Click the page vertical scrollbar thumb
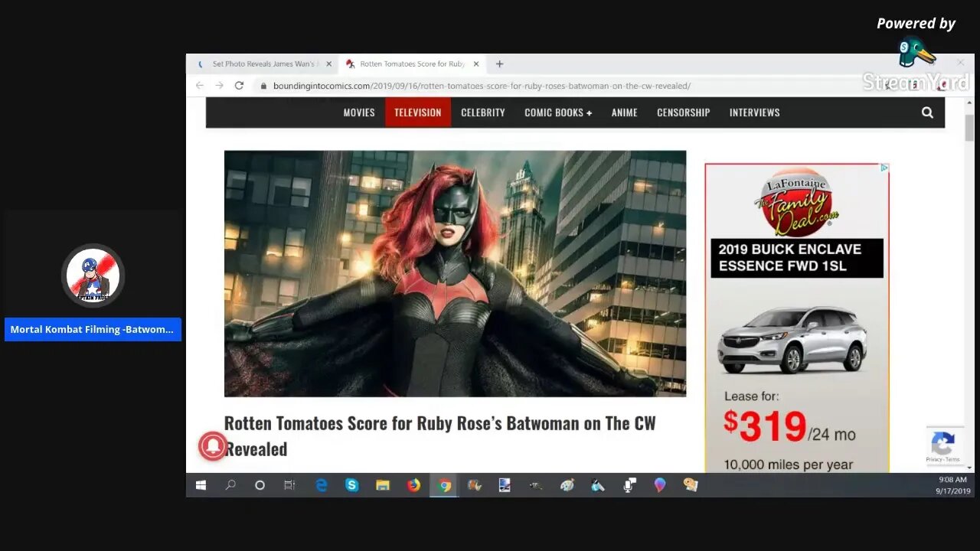 (969, 128)
